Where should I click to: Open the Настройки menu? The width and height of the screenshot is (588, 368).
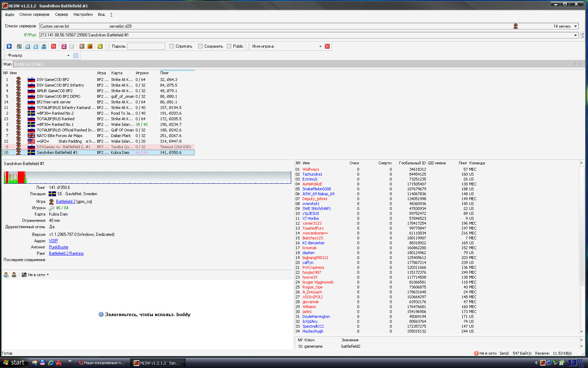(x=83, y=14)
